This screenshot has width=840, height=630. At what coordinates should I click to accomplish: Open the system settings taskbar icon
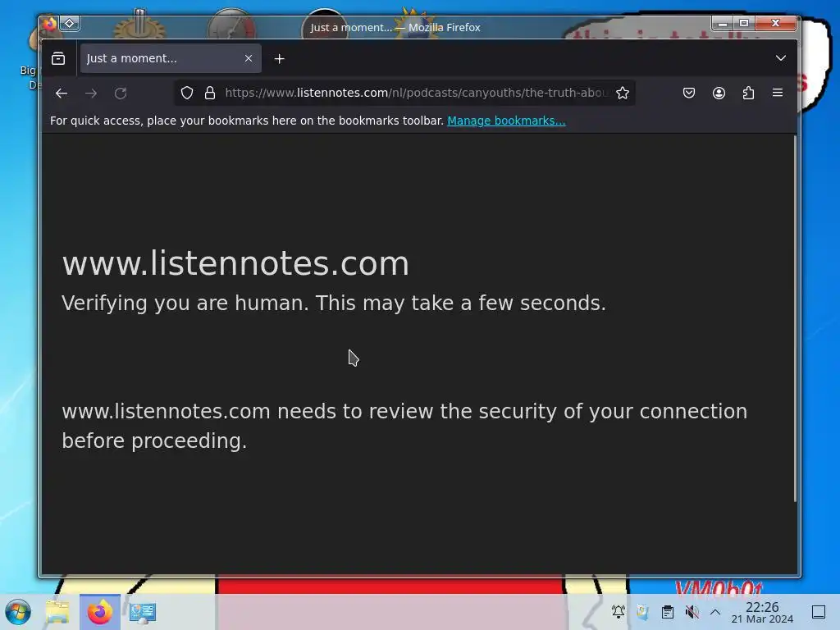143,612
